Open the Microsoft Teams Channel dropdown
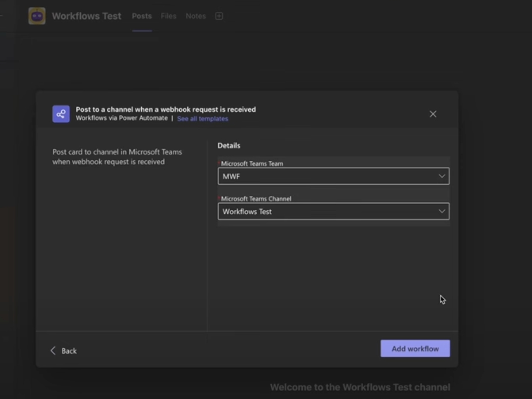 click(328, 211)
